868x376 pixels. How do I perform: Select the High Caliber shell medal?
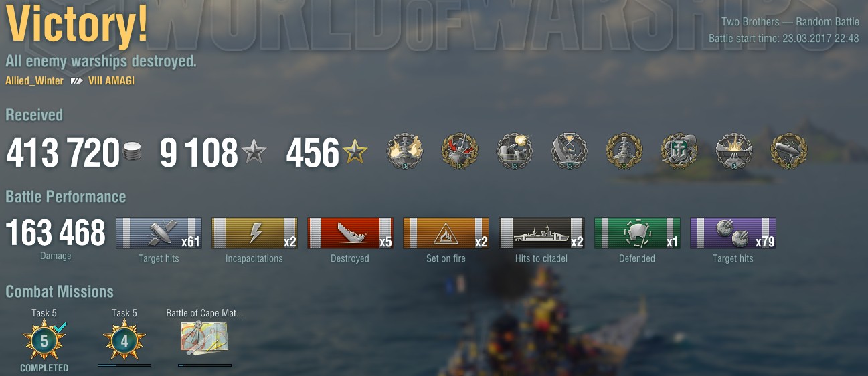pyautogui.click(x=789, y=151)
